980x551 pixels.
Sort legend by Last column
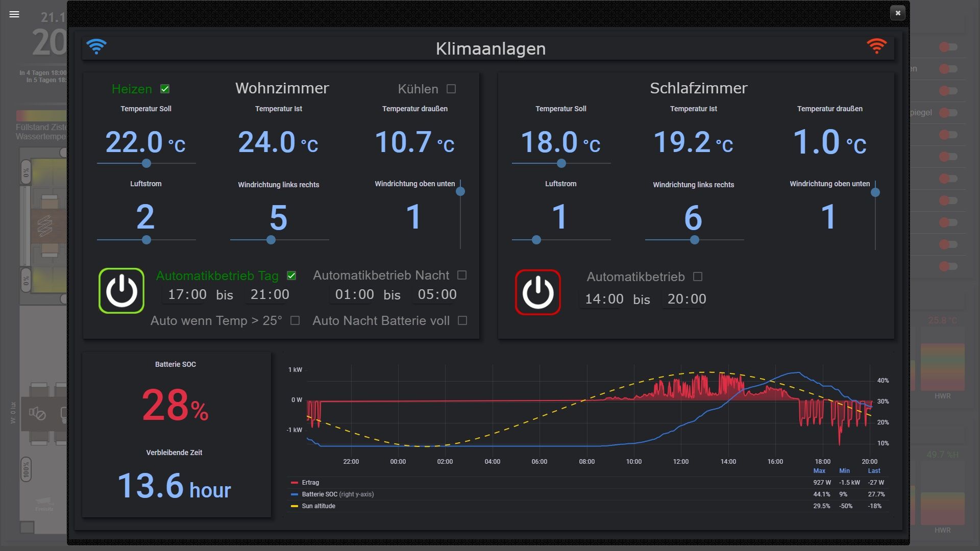click(x=874, y=471)
